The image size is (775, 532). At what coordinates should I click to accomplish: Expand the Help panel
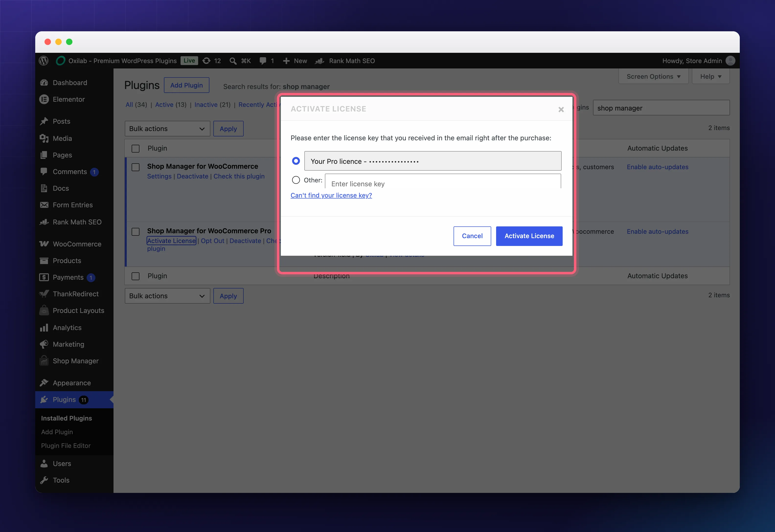pyautogui.click(x=711, y=76)
